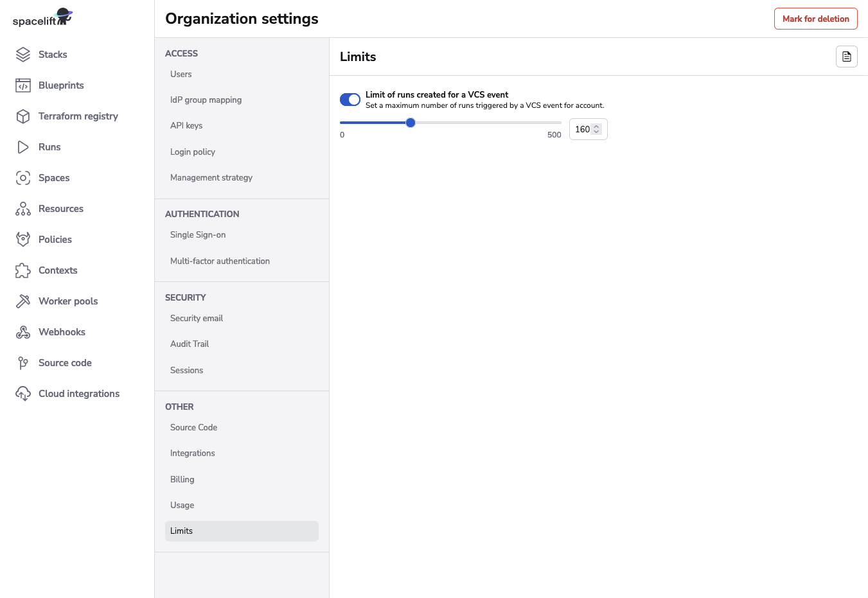Viewport: 868px width, 598px height.
Task: Open the Users settings section
Action: click(181, 75)
